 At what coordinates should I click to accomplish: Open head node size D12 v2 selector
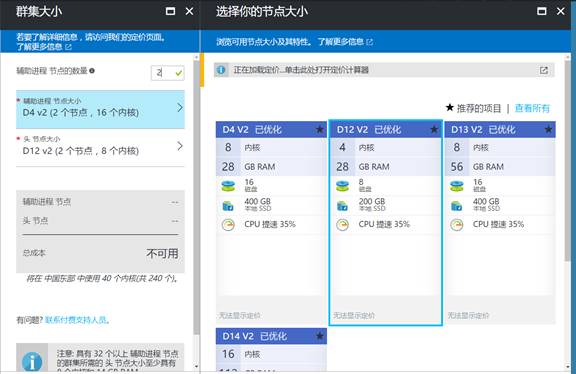pos(100,147)
